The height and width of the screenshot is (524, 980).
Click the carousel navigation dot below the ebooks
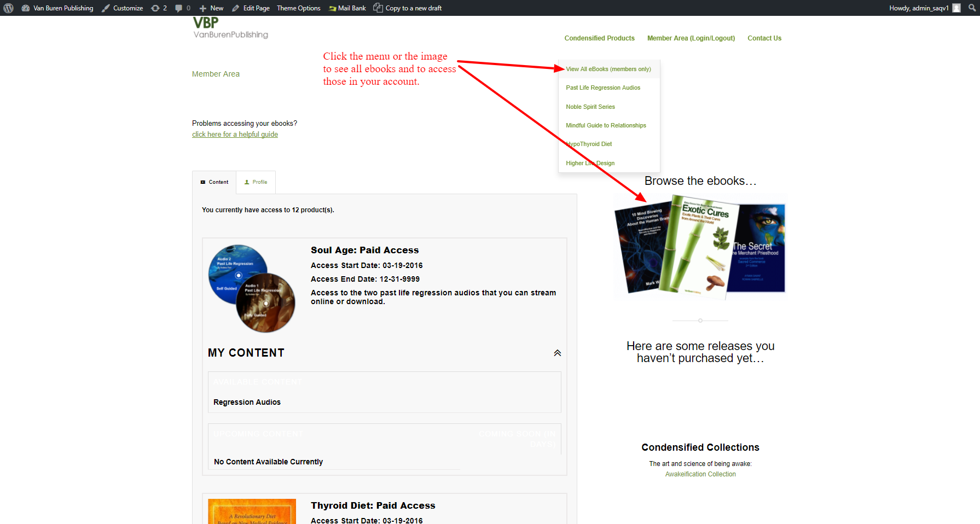(x=700, y=321)
